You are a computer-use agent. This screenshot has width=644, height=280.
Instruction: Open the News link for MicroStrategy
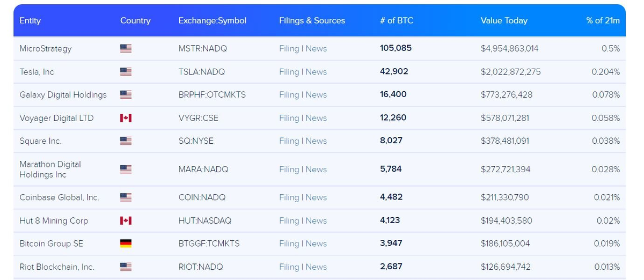[316, 48]
